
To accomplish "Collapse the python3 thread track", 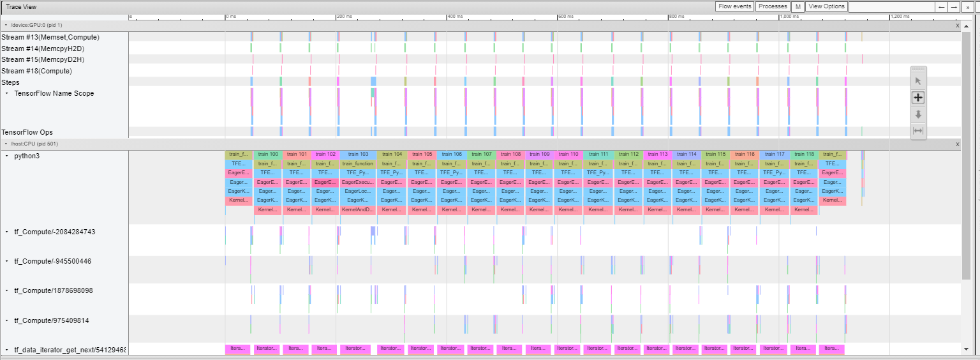I will 7,156.
